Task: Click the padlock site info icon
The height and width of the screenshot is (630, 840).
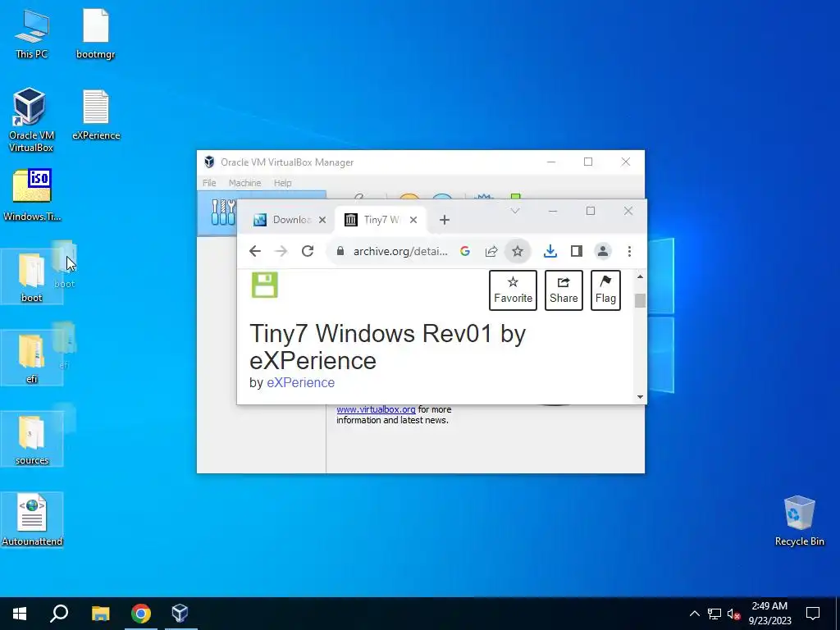Action: 340,251
